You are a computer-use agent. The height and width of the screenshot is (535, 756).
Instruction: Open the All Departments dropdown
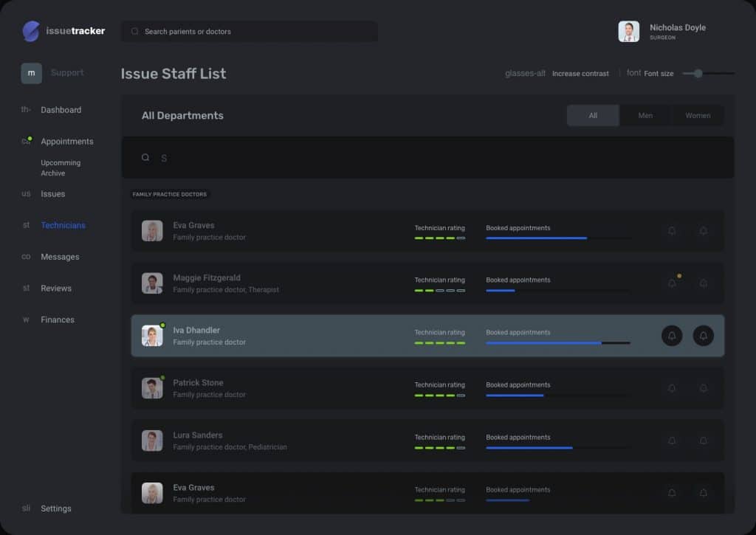pos(182,115)
